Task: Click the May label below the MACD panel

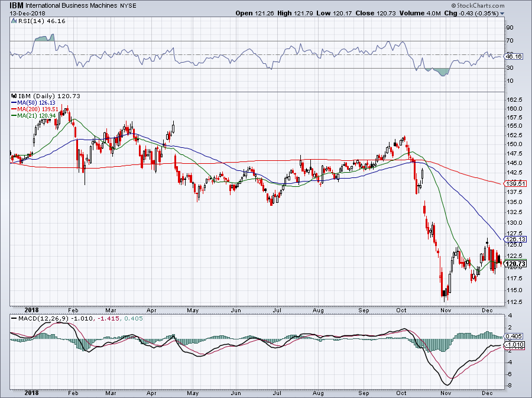Action: 193,393
